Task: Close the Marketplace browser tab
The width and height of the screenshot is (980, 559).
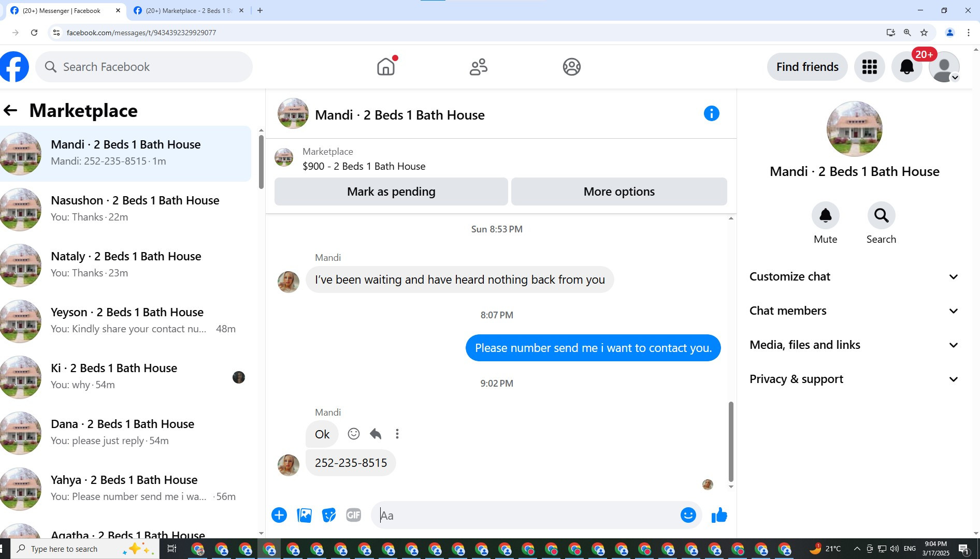Action: (241, 10)
